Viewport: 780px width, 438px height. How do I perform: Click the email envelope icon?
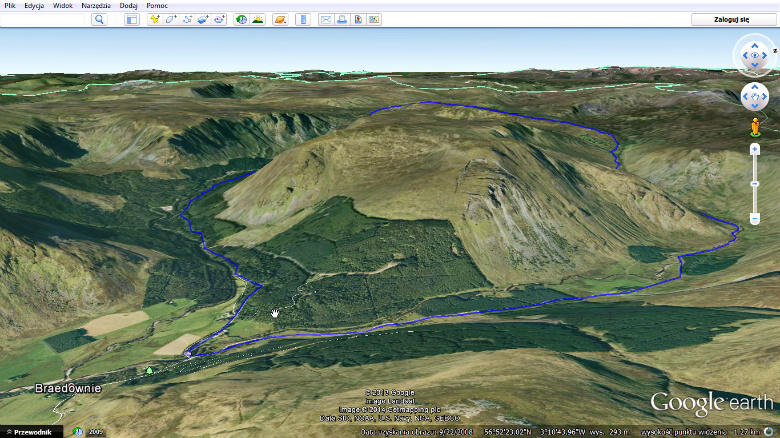pos(326,19)
